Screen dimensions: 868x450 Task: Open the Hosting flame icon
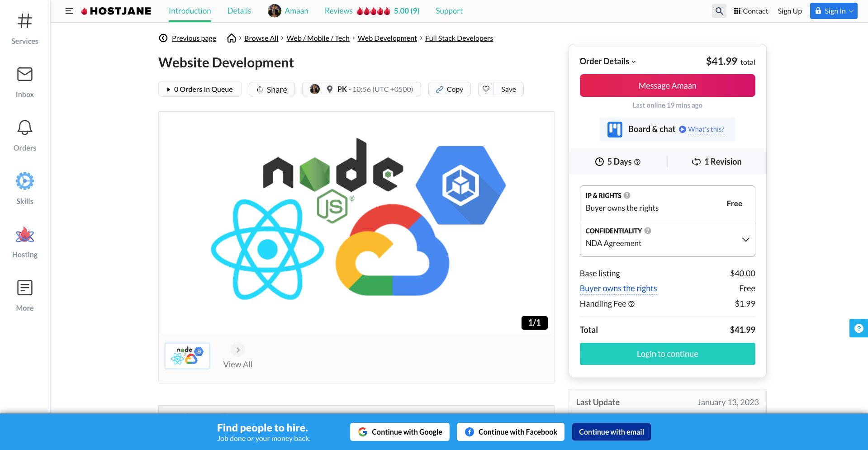pos(25,234)
